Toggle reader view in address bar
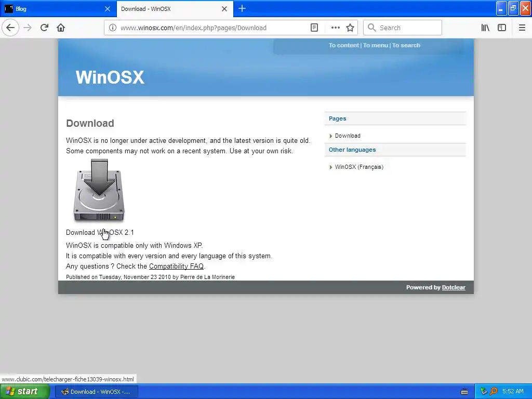This screenshot has height=399, width=532. coord(314,28)
